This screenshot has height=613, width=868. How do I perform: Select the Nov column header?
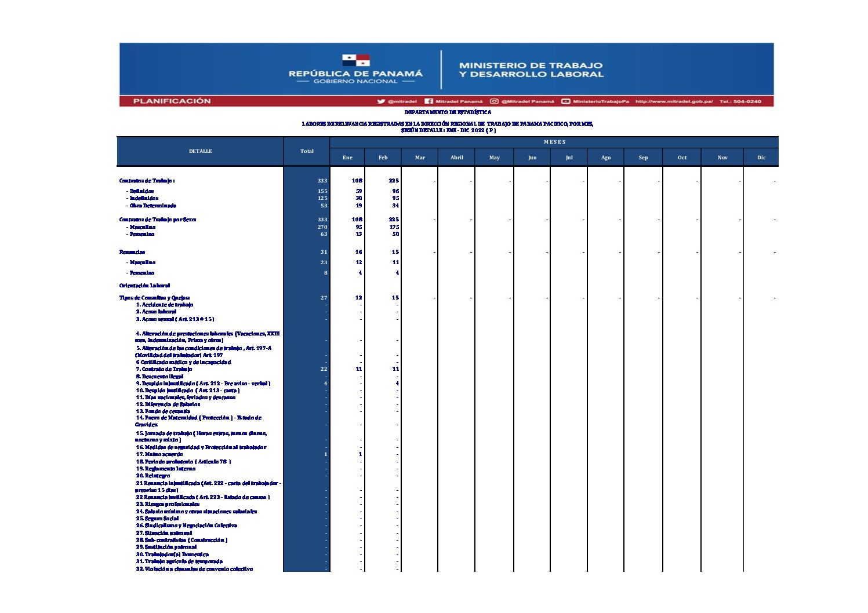click(722, 158)
